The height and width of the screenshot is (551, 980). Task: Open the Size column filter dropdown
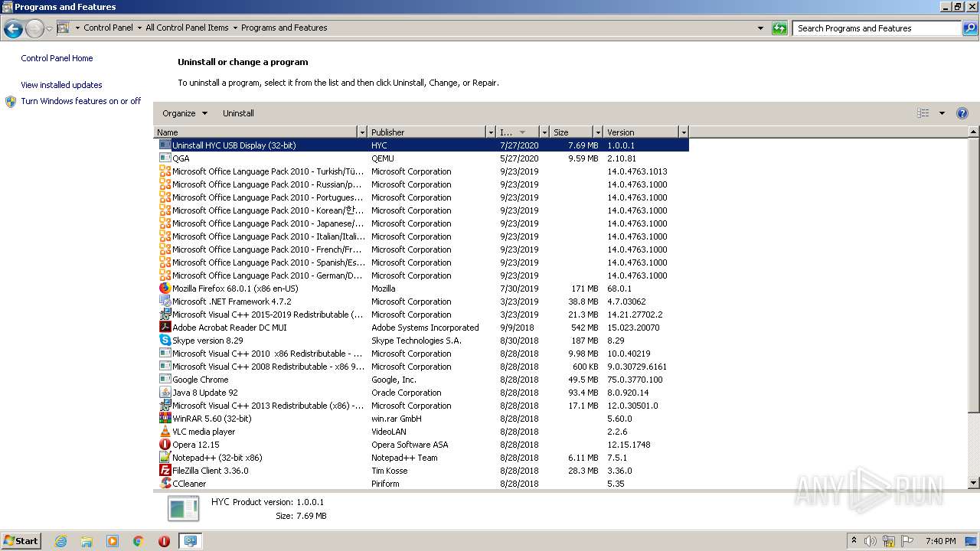[x=598, y=132]
